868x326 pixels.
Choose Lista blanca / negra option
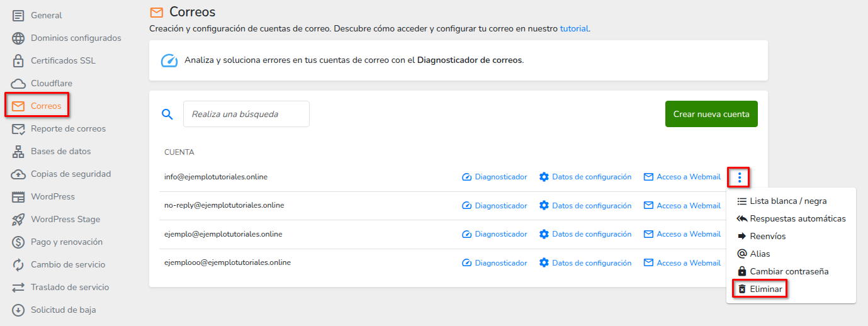click(x=788, y=201)
